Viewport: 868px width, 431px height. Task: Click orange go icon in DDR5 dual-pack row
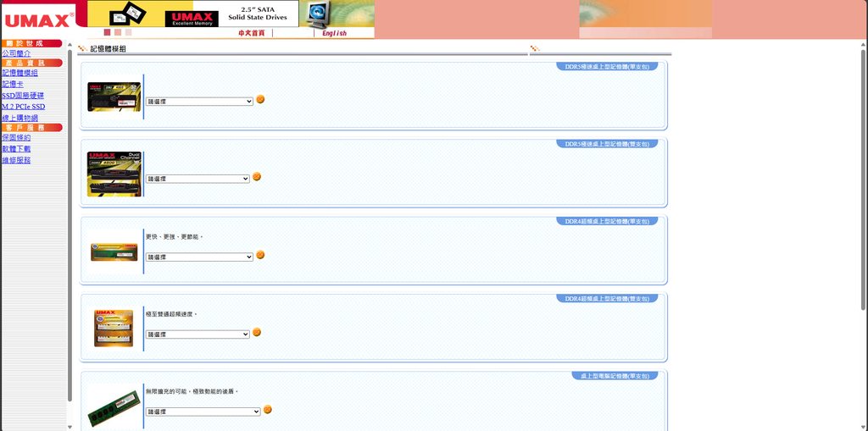[x=257, y=177]
